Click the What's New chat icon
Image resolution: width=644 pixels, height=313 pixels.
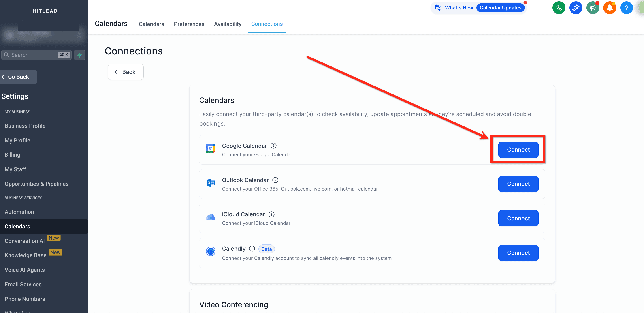click(x=438, y=8)
